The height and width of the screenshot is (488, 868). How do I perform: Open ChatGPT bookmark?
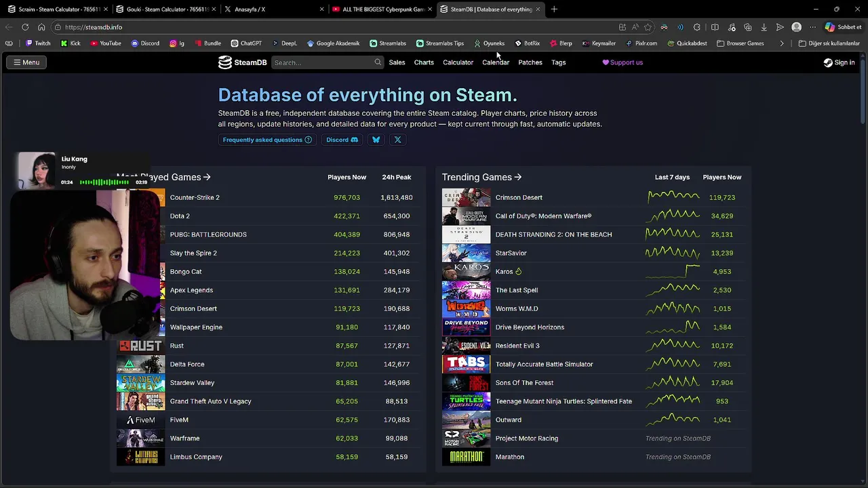point(246,43)
